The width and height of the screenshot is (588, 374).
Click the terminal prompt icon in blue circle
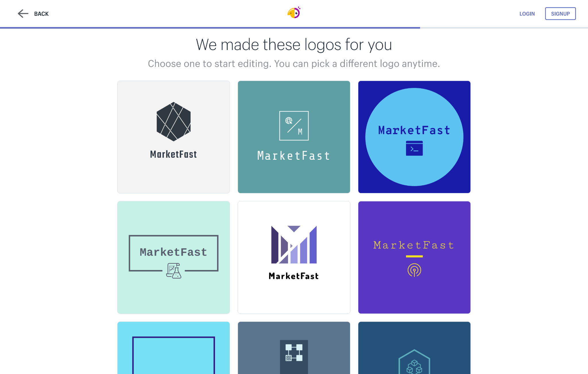pyautogui.click(x=414, y=148)
